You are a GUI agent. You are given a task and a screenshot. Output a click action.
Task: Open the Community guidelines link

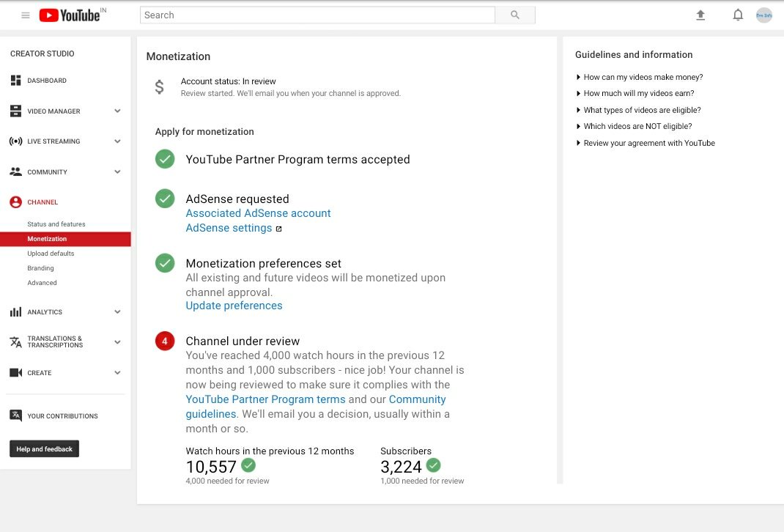tap(417, 399)
